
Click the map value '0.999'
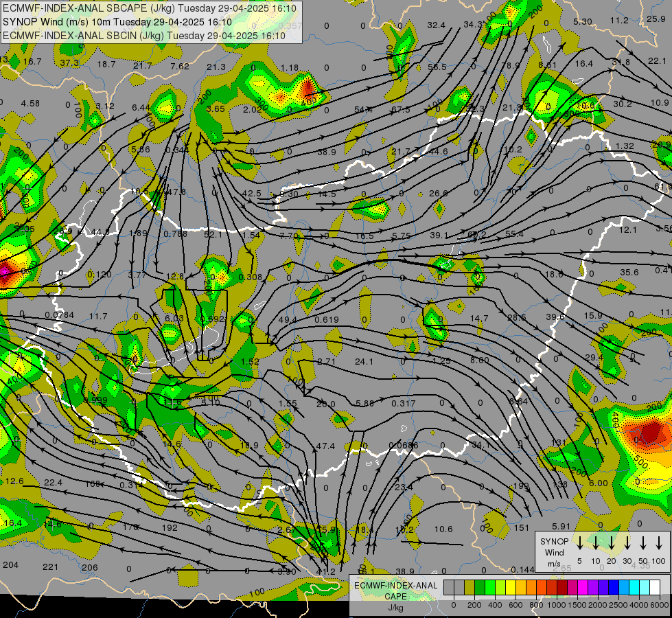click(x=95, y=400)
